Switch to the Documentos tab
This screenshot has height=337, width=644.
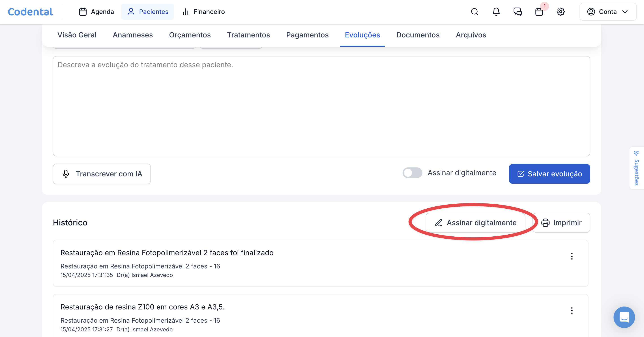[417, 35]
